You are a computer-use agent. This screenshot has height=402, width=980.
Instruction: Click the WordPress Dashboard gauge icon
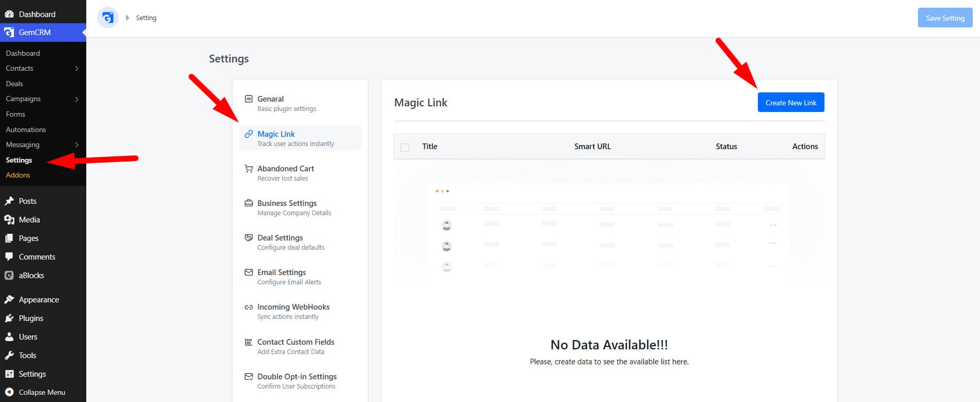tap(9, 14)
